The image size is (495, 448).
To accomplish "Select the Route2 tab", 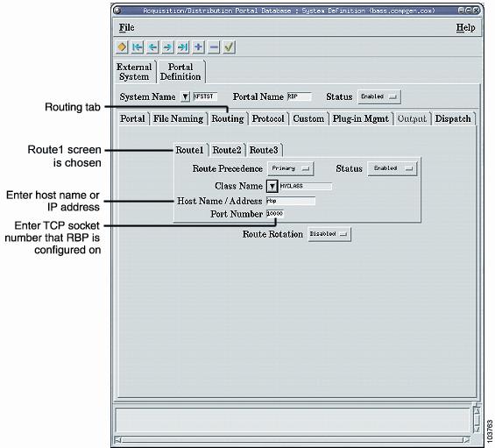I will click(x=227, y=150).
